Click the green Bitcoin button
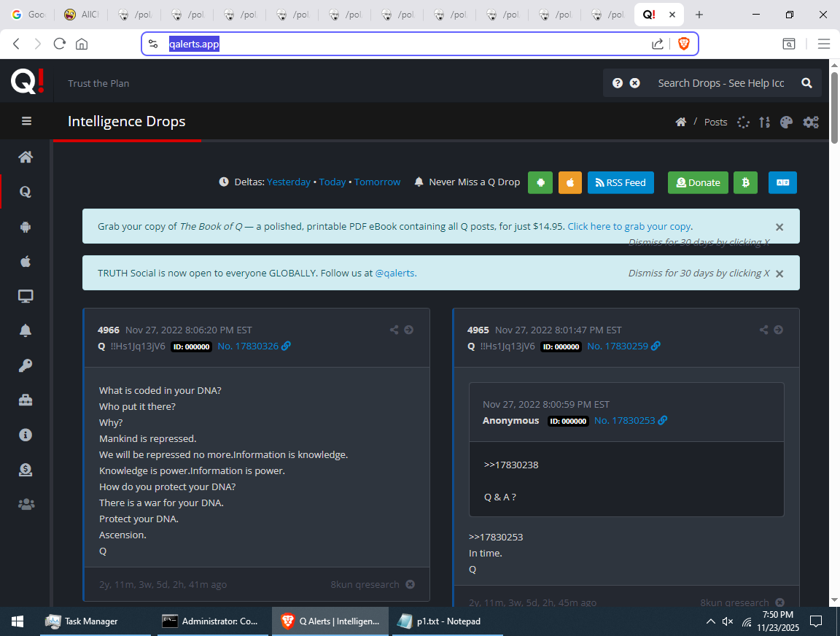This screenshot has width=840, height=636. point(745,182)
